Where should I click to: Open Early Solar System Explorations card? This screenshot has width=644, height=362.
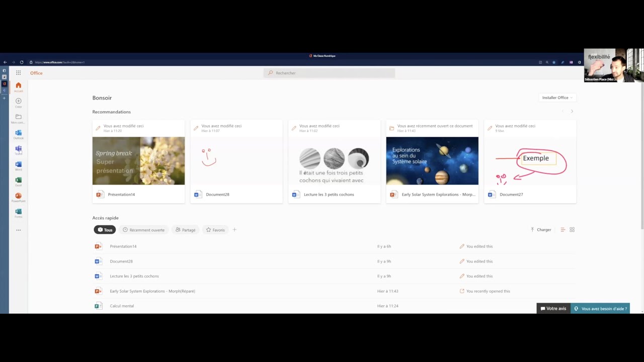point(432,161)
